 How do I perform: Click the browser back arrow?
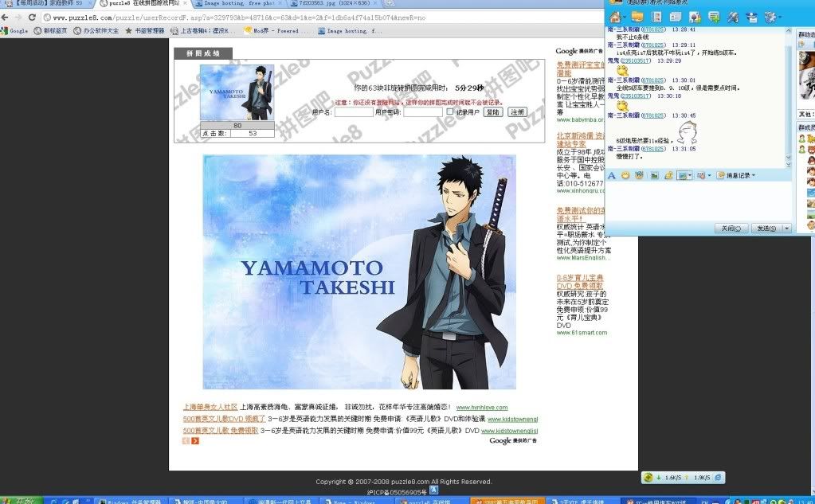(5, 18)
